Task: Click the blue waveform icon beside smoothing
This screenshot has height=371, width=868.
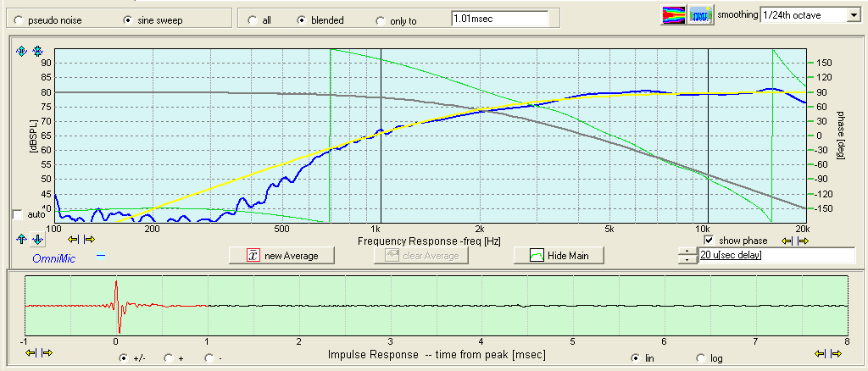Action: point(698,15)
